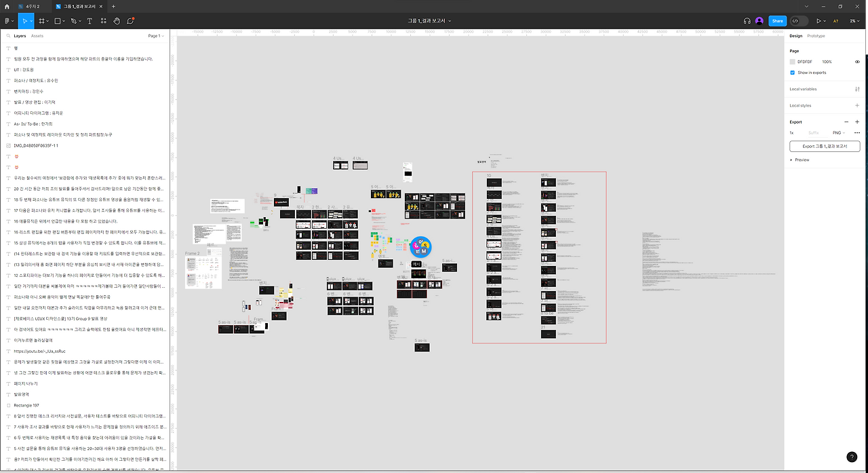Switch to the Assets tab
Image resolution: width=868 pixels, height=473 pixels.
[x=37, y=36]
